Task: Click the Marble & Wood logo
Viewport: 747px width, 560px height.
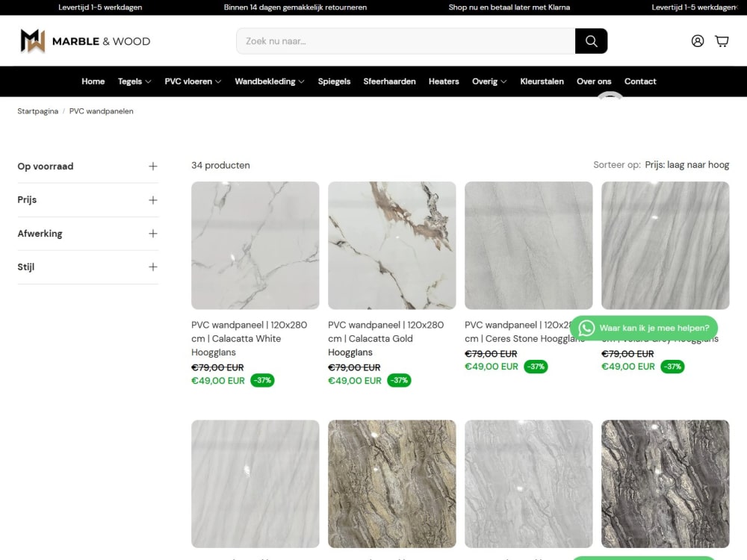Action: pos(85,41)
